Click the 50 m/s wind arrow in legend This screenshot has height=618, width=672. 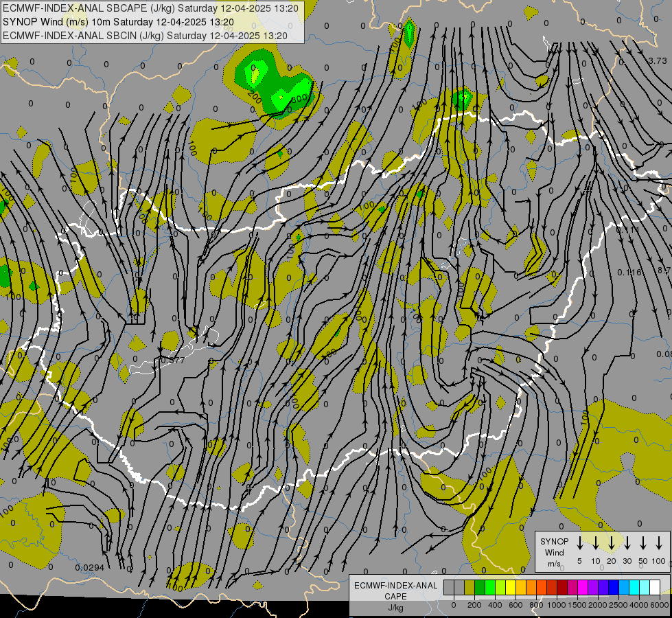643,543
